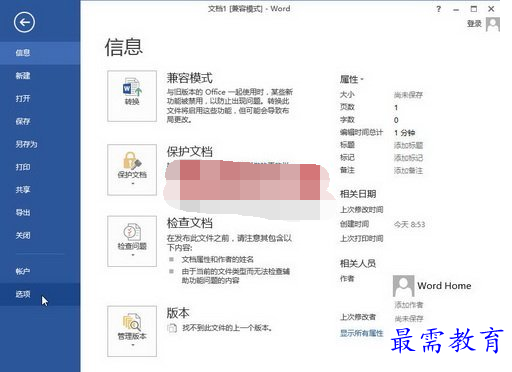The width and height of the screenshot is (512, 372).
Task: Click the 尚未保存 size value
Action: [x=408, y=95]
